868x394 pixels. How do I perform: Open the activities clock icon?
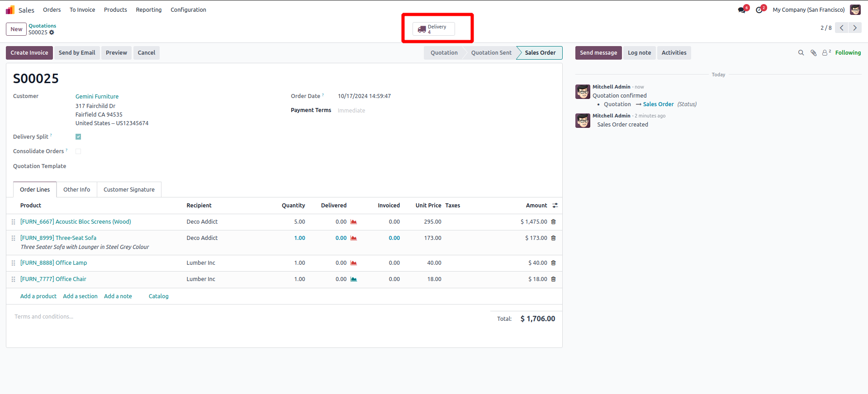click(x=759, y=10)
